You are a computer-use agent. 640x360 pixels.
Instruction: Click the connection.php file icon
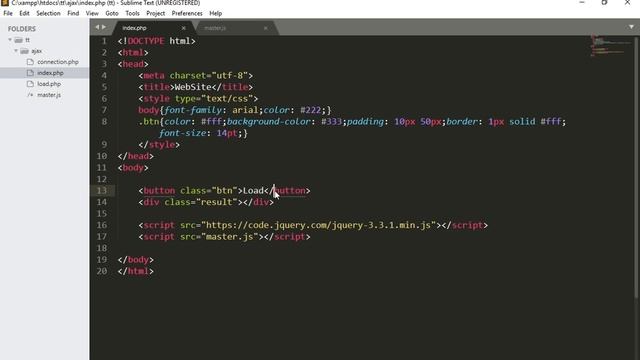(30, 62)
